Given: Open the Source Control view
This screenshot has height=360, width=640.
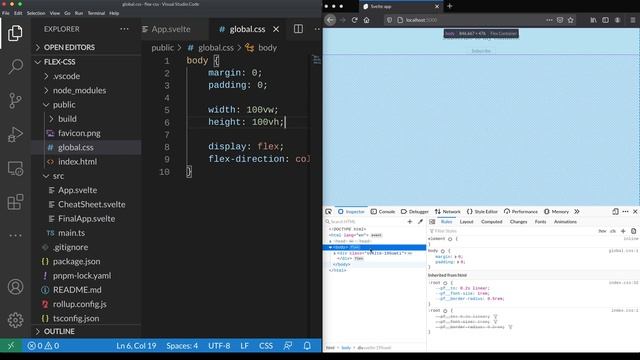Looking at the screenshot, I should pos(15,100).
